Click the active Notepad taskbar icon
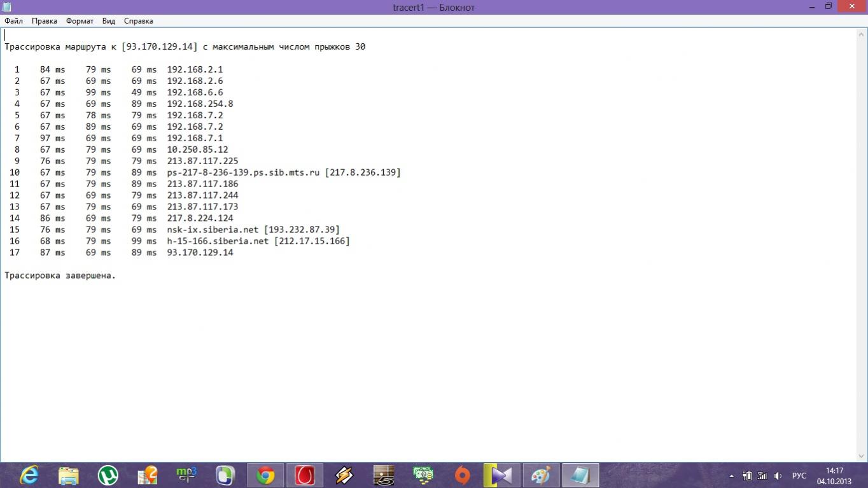 click(580, 475)
